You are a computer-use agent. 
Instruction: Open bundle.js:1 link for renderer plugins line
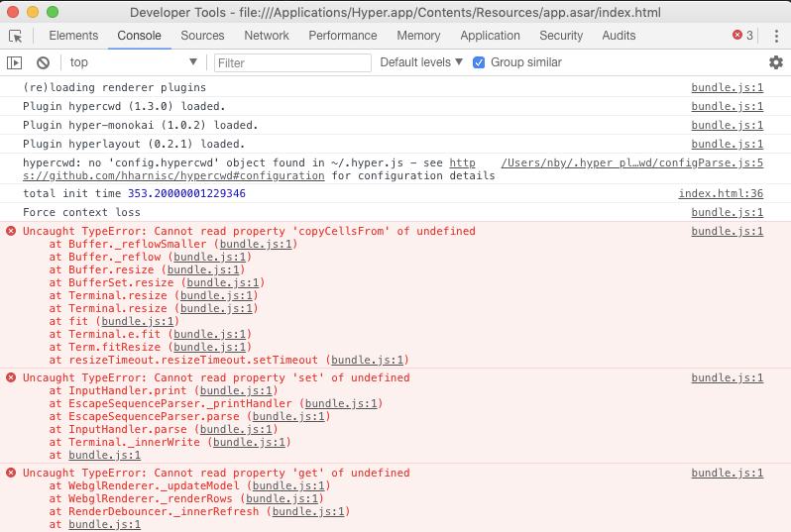(x=727, y=88)
